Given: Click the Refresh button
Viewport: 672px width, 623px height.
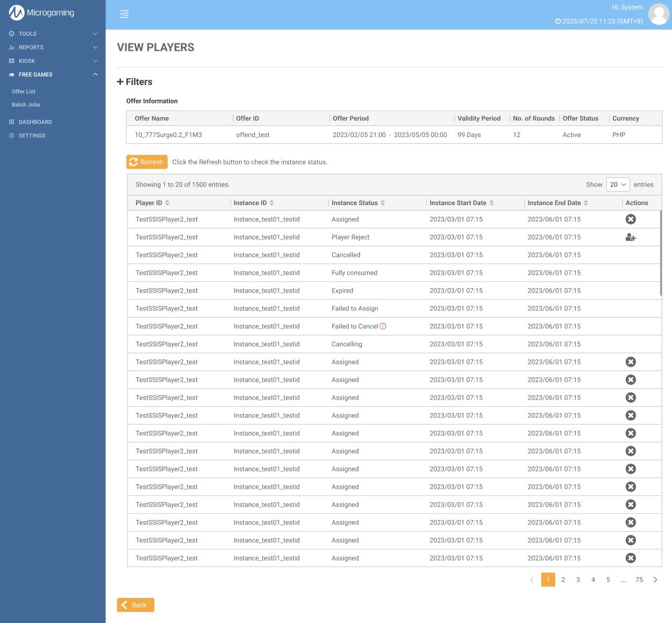Looking at the screenshot, I should (147, 162).
